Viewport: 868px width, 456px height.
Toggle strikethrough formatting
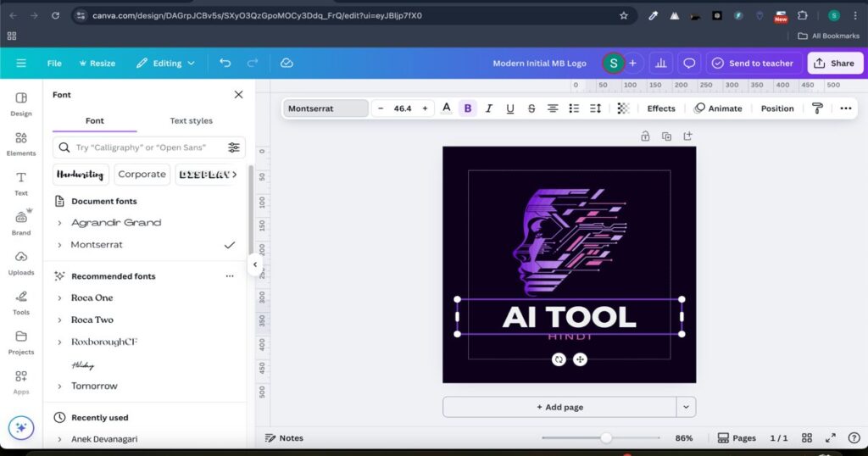pyautogui.click(x=531, y=108)
